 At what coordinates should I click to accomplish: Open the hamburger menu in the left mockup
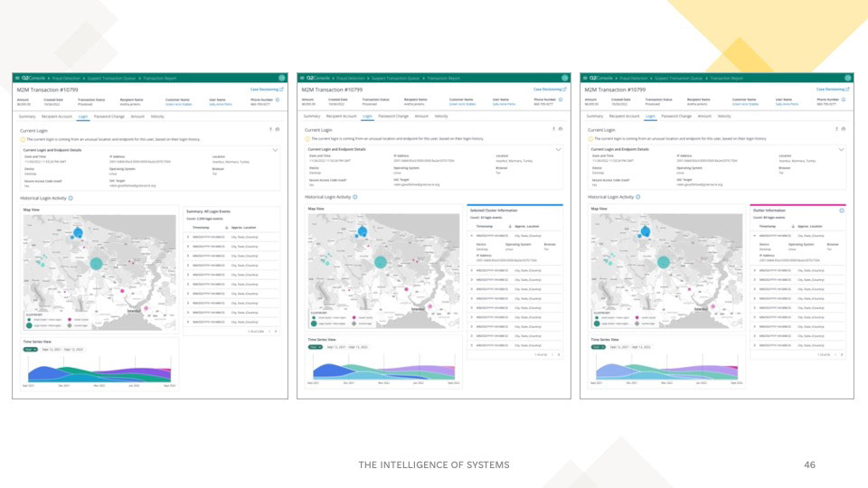tap(17, 78)
